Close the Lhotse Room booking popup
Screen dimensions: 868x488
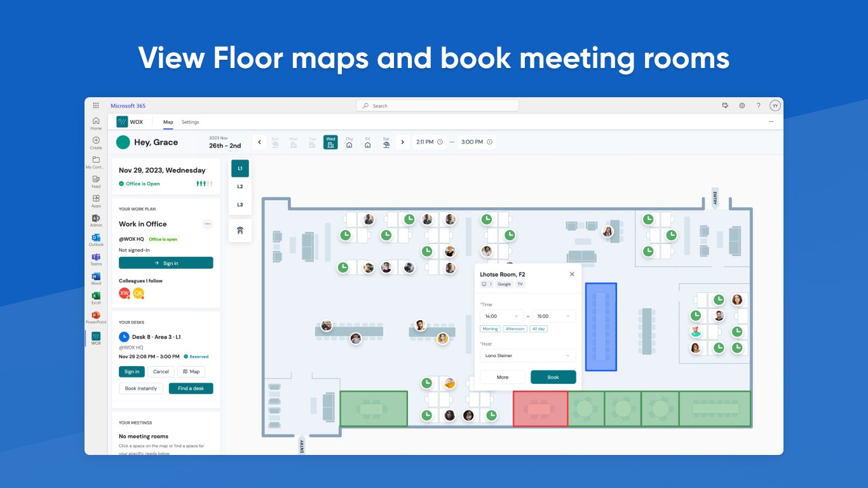tap(572, 274)
